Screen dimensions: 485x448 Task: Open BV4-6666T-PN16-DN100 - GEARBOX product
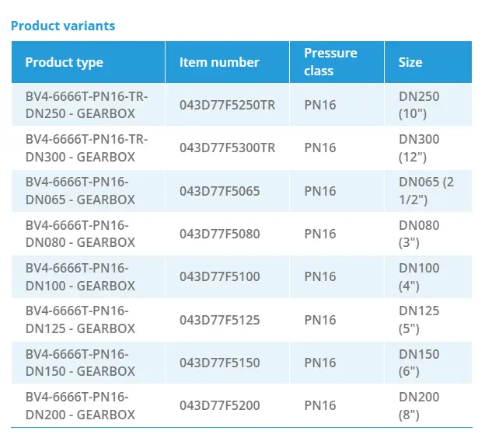click(80, 276)
